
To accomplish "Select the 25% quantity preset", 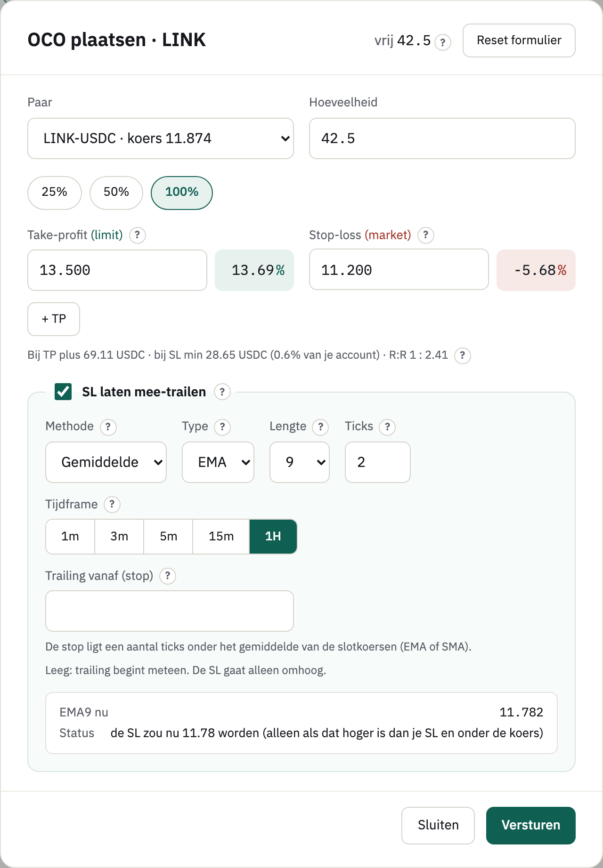I will click(55, 193).
